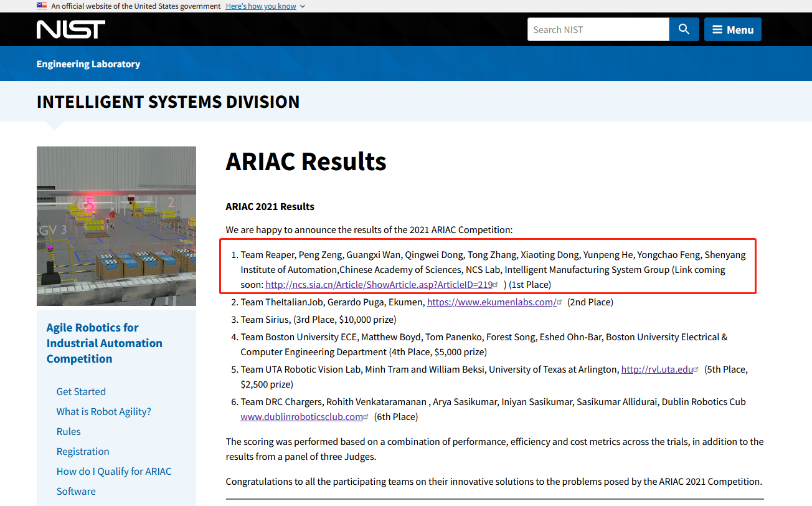The width and height of the screenshot is (812, 506).
Task: Click the Software sidebar link
Action: point(76,491)
